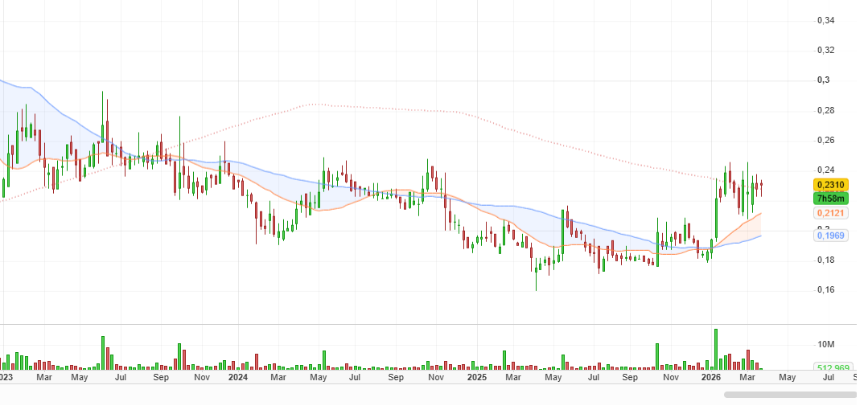Image resolution: width=868 pixels, height=410 pixels.
Task: Click the 10M volume axis label
Action: pyautogui.click(x=825, y=345)
